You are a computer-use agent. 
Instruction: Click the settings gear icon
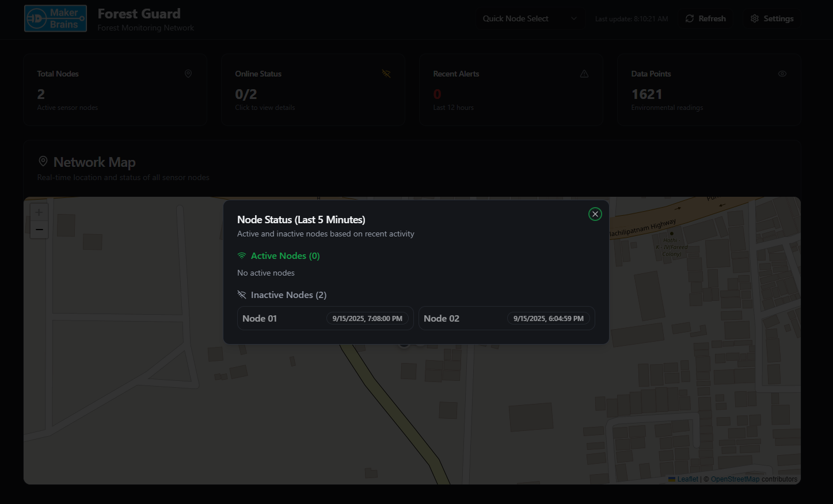[755, 18]
